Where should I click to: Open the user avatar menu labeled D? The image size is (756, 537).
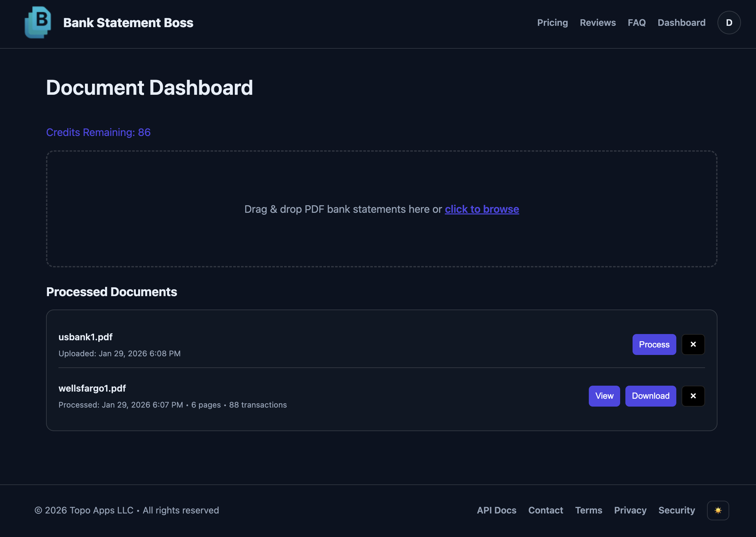tap(729, 23)
